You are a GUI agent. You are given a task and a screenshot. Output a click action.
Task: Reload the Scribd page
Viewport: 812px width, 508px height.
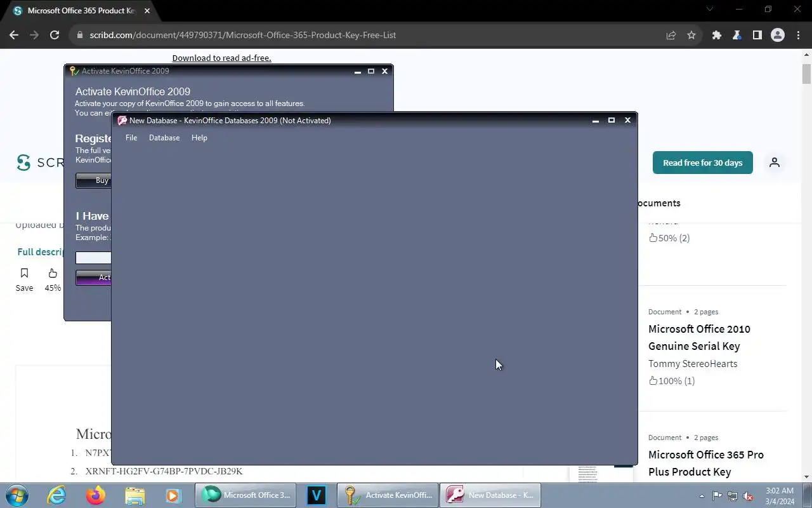tap(55, 36)
